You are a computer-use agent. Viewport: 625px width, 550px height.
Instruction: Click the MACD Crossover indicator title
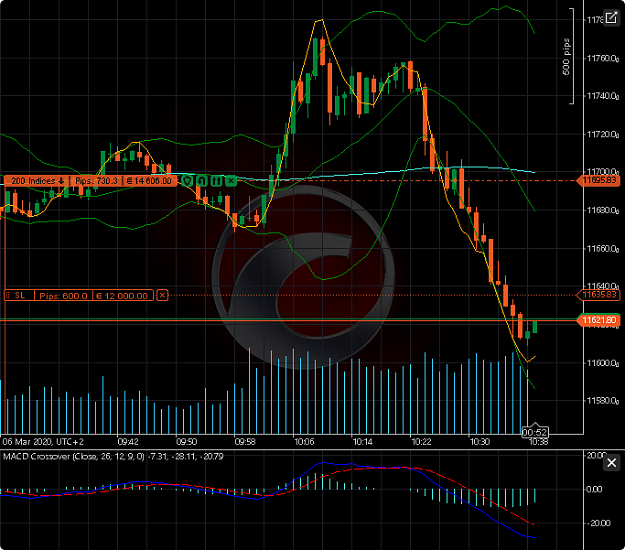114,456
